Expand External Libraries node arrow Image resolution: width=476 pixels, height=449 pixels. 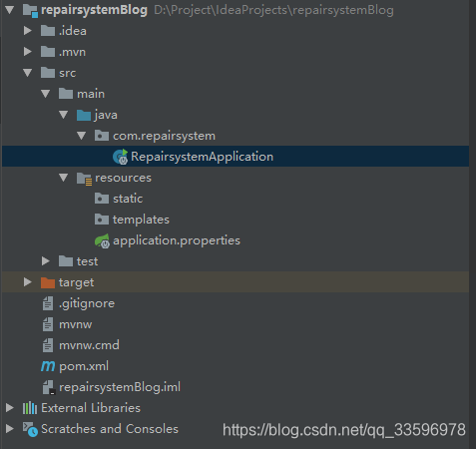click(10, 407)
